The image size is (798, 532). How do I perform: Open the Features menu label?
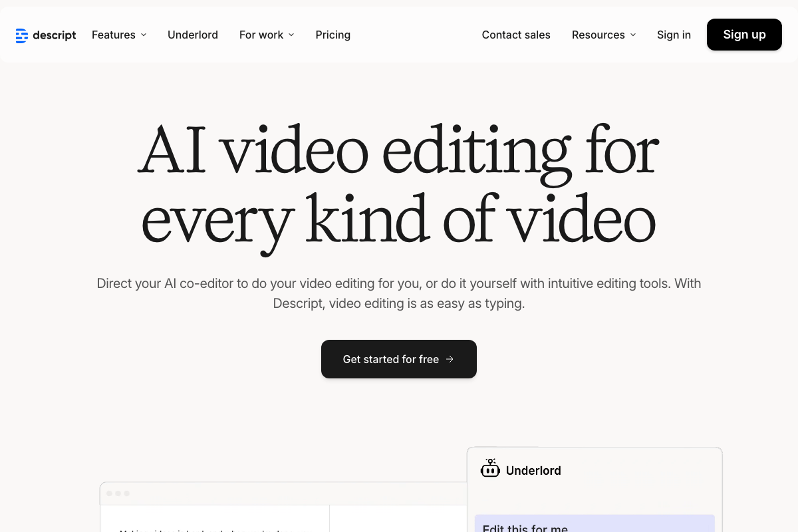tap(114, 35)
